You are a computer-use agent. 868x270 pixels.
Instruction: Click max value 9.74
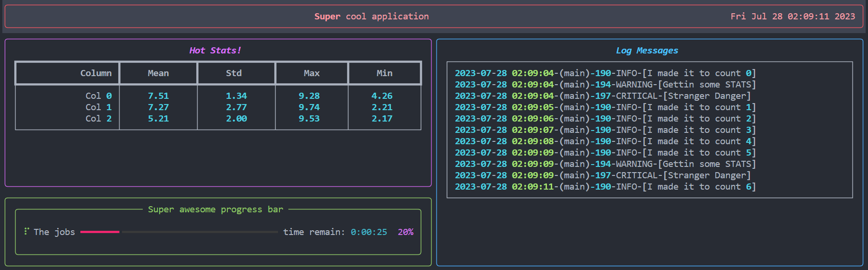click(x=309, y=107)
